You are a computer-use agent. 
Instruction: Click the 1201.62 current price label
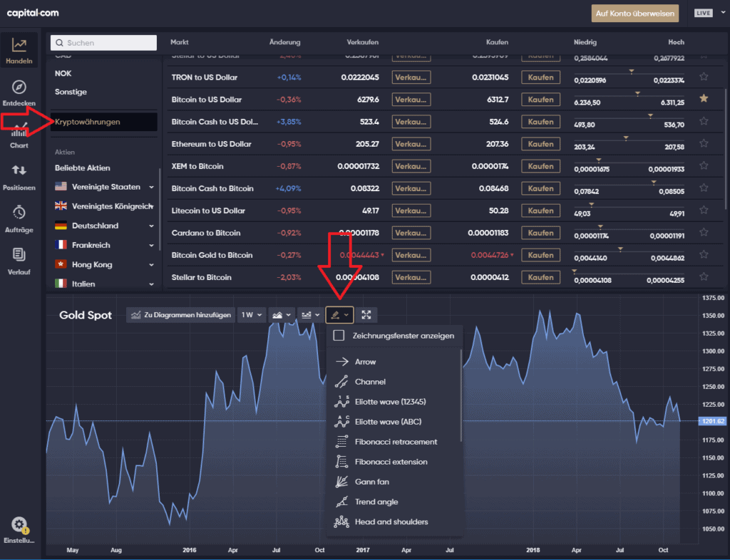pos(712,421)
